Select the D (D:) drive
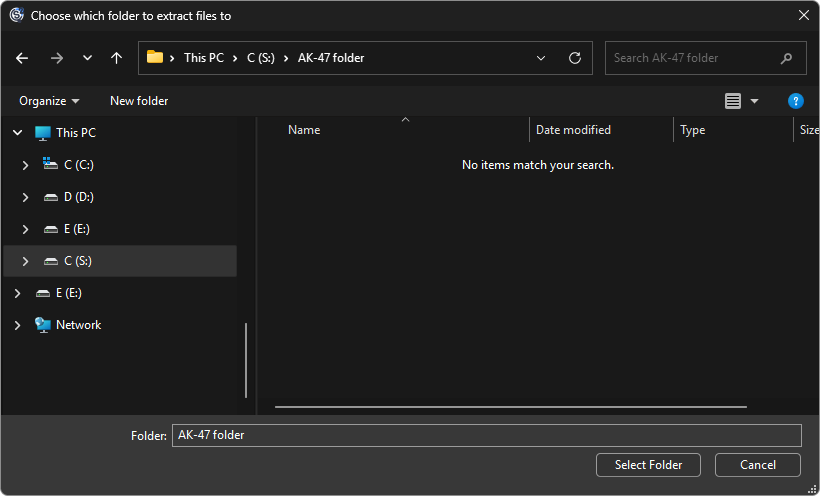The image size is (820, 496). point(79,197)
